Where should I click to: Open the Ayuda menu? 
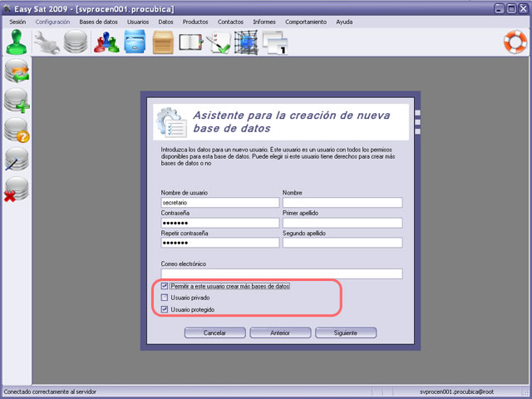[344, 22]
